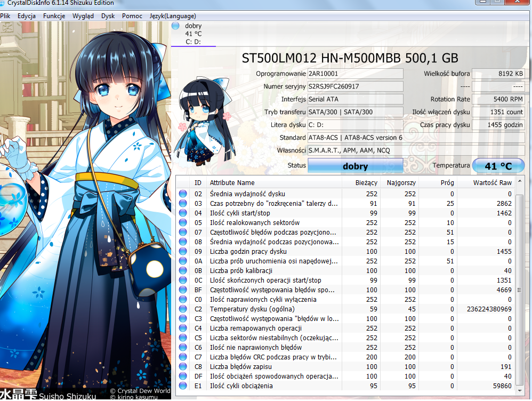Image resolution: width=532 pixels, height=401 pixels.
Task: Click status circle for attribute 0A
Action: (183, 261)
